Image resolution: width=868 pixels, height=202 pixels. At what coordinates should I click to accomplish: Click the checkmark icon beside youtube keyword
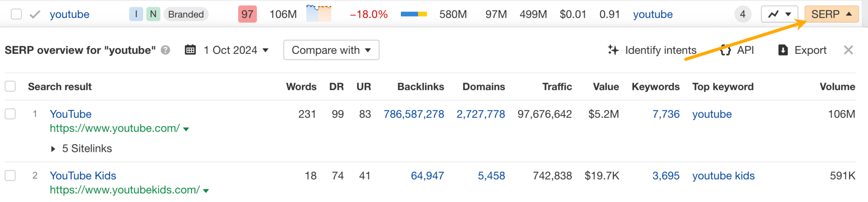(x=35, y=14)
